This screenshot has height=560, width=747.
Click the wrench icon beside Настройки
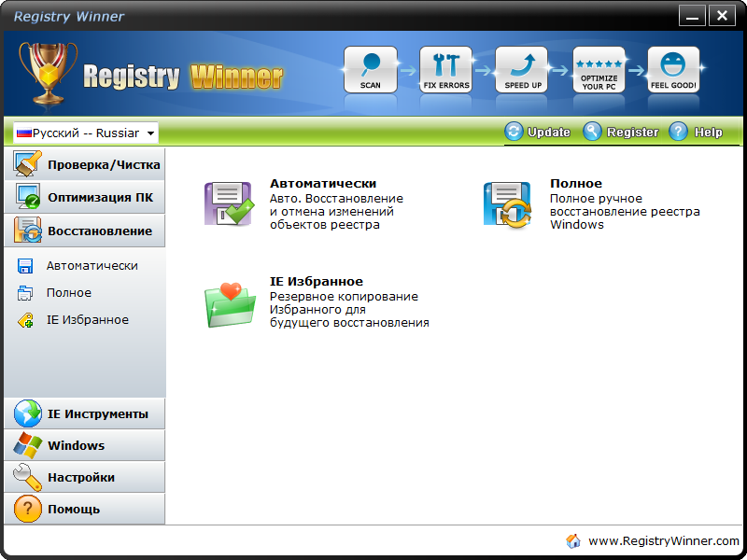pyautogui.click(x=28, y=477)
